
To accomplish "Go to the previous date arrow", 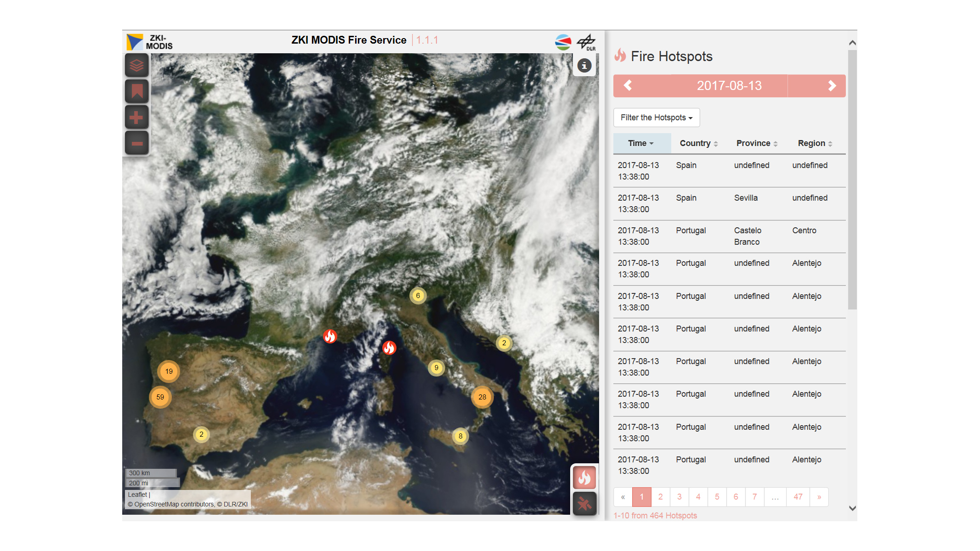I will click(x=628, y=86).
